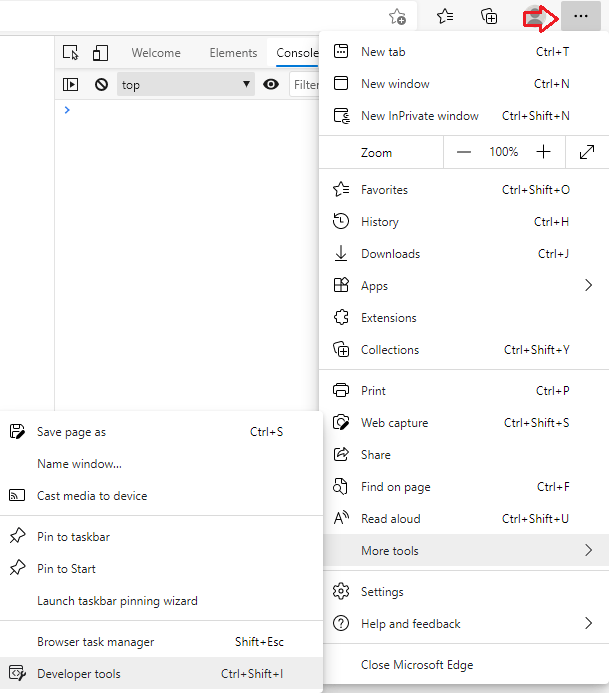The height and width of the screenshot is (693, 613).
Task: Open Downloads from the menu
Action: tap(464, 254)
